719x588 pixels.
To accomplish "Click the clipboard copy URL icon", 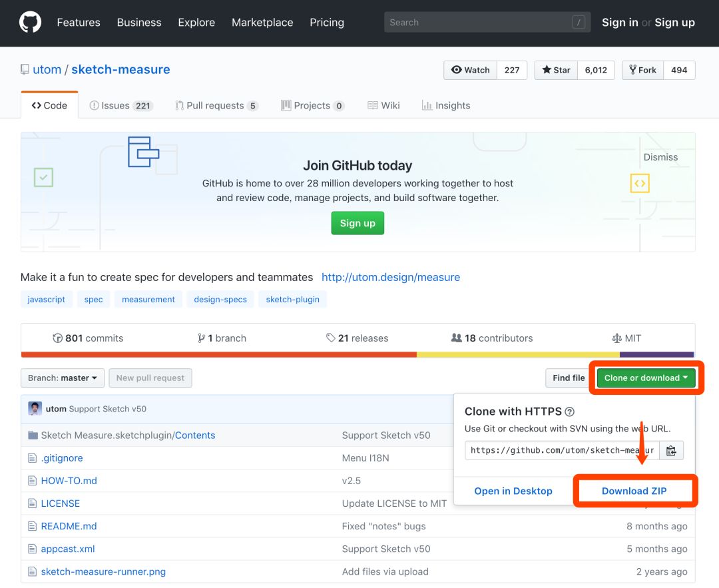I will 671,450.
